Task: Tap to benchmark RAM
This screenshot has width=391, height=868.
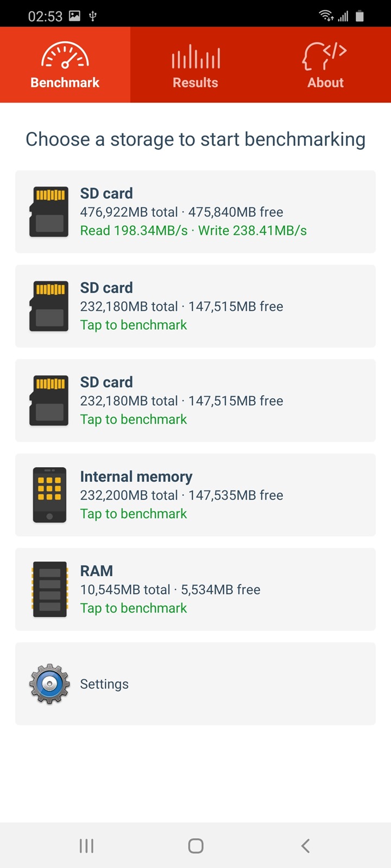Action: [x=134, y=608]
